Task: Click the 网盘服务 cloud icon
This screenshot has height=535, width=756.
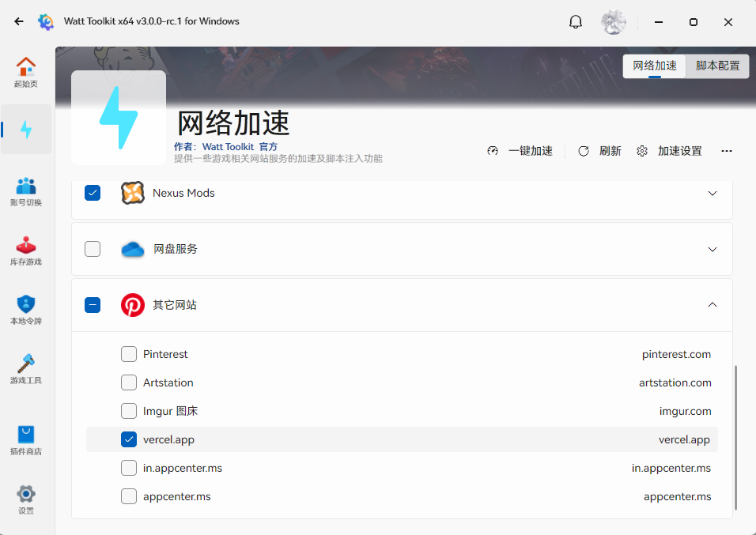Action: [x=133, y=249]
